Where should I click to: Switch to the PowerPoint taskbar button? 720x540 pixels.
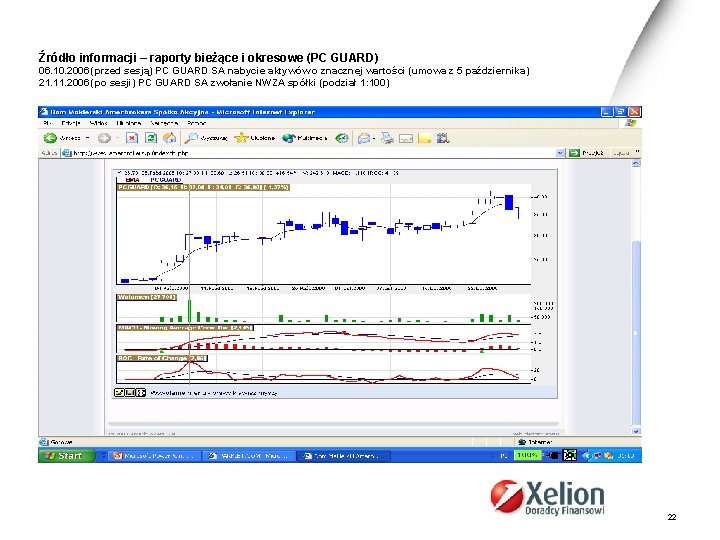pyautogui.click(x=156, y=456)
